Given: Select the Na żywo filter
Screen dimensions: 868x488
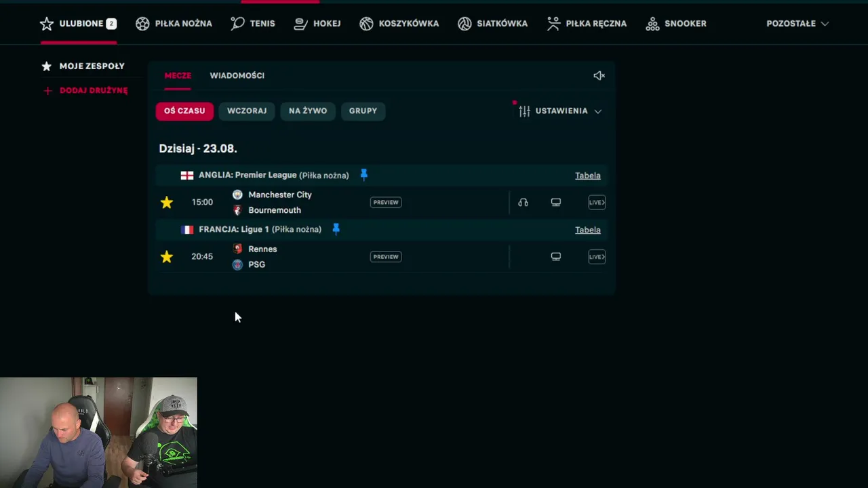Looking at the screenshot, I should (x=308, y=111).
